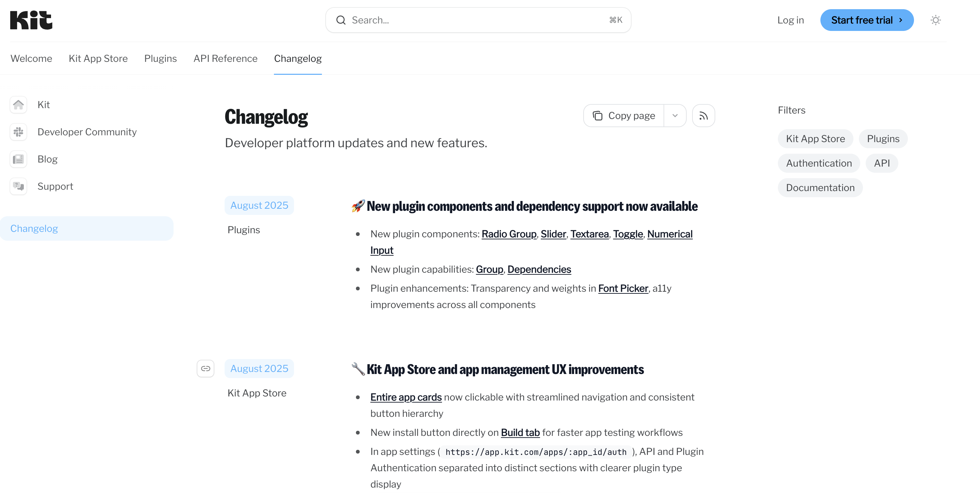Click the Plugins tag under August 2025

(x=244, y=230)
